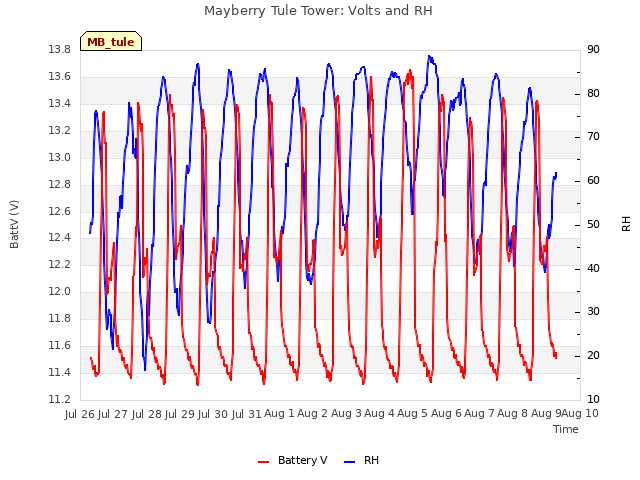Select the BattV (V) axis label
The height and width of the screenshot is (480, 640).
tap(14, 224)
